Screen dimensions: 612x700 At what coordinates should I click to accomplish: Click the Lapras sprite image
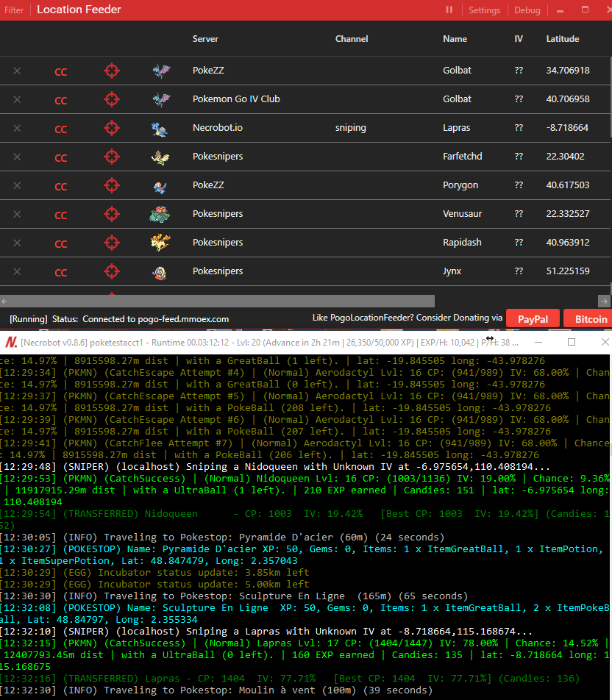click(x=160, y=129)
